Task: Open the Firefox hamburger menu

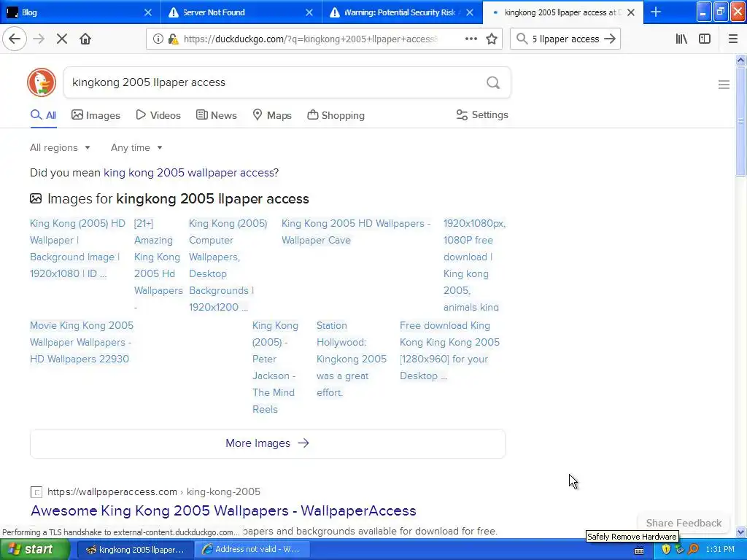Action: [733, 39]
